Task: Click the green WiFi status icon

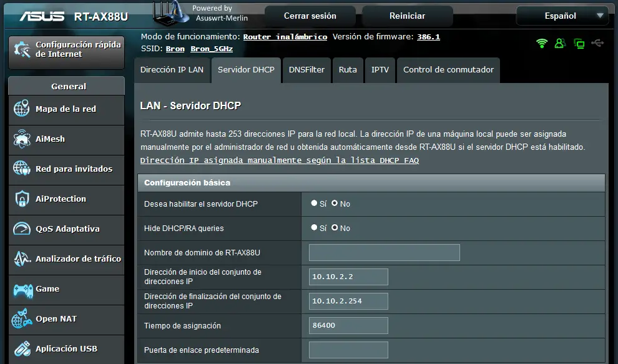Action: click(542, 43)
